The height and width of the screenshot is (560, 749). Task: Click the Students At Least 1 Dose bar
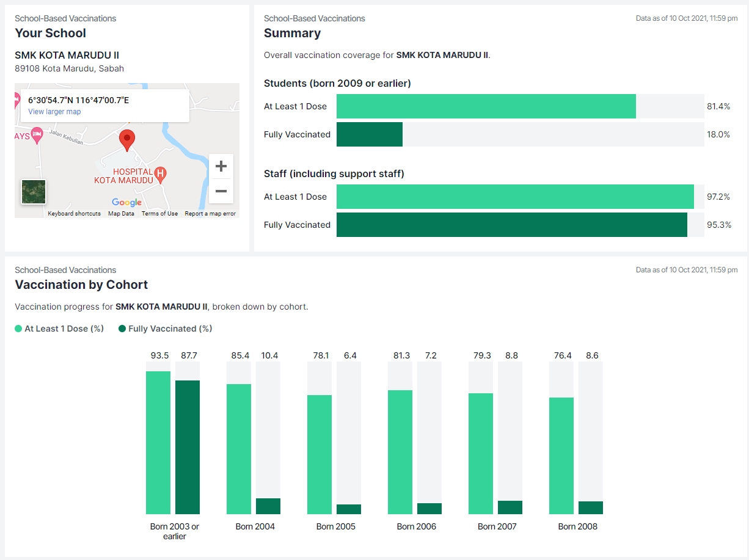486,106
